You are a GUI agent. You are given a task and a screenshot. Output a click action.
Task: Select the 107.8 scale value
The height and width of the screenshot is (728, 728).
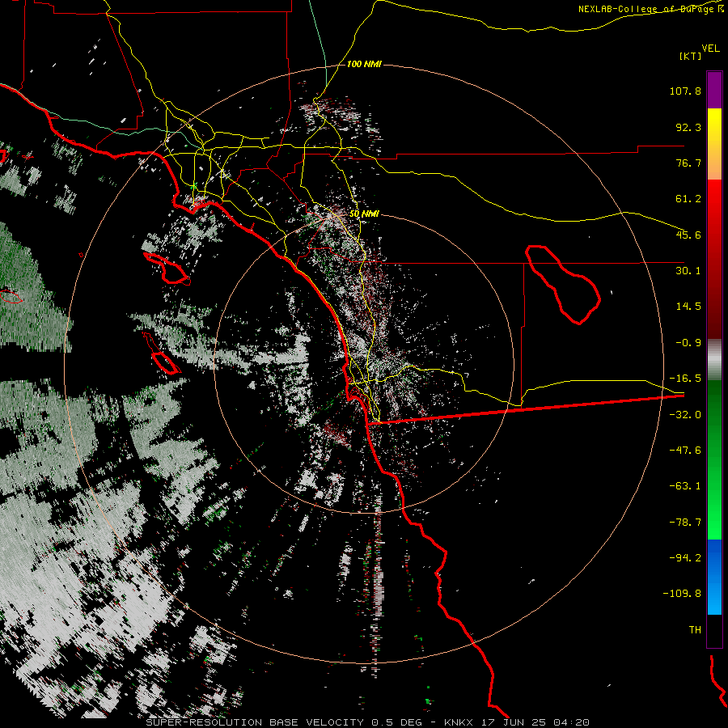pos(685,91)
